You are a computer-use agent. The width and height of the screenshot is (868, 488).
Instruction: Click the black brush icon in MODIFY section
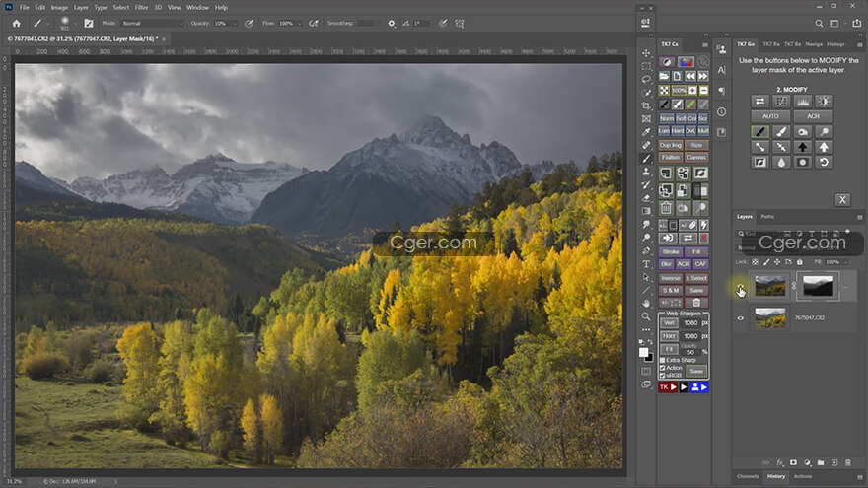(x=760, y=132)
